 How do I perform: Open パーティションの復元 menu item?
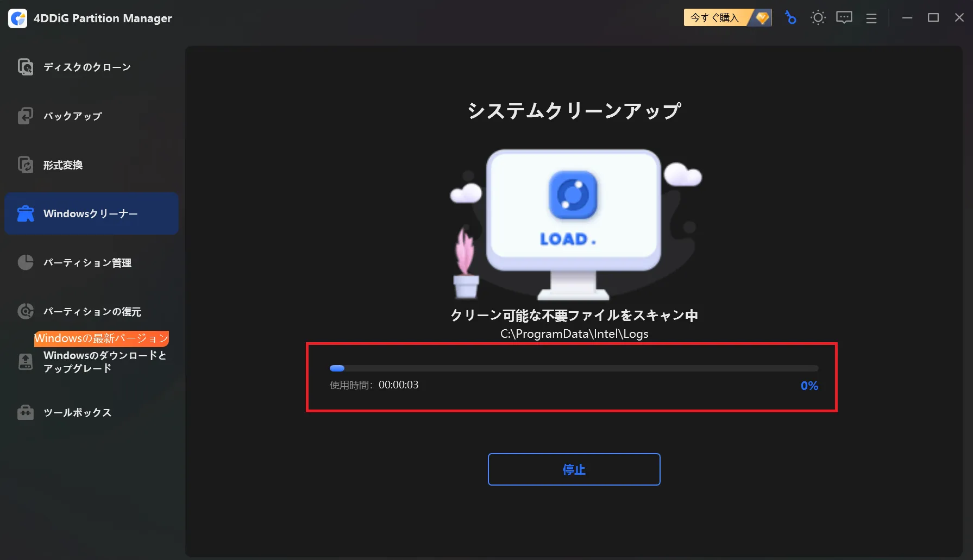point(91,311)
